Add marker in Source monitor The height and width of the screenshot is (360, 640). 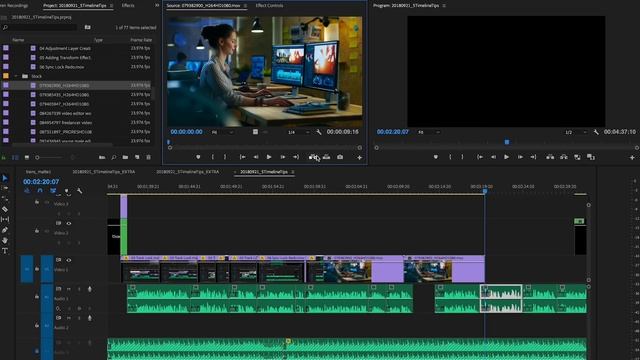(198, 157)
